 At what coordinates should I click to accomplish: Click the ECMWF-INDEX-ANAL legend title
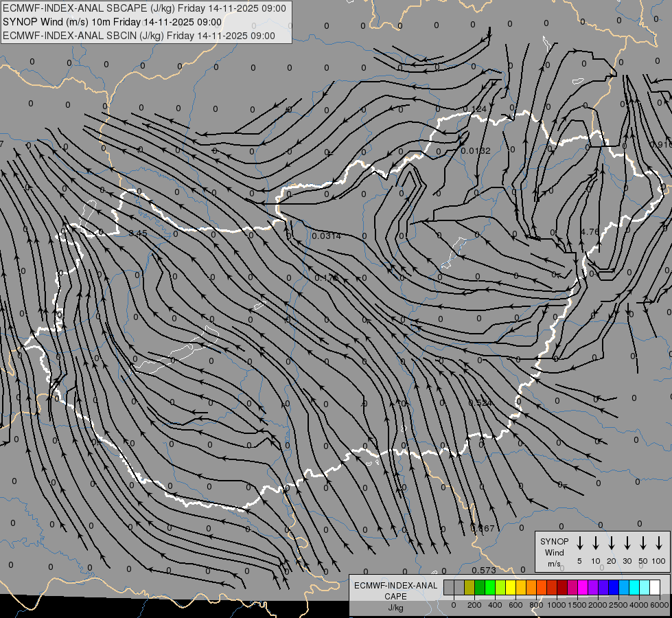pos(395,586)
